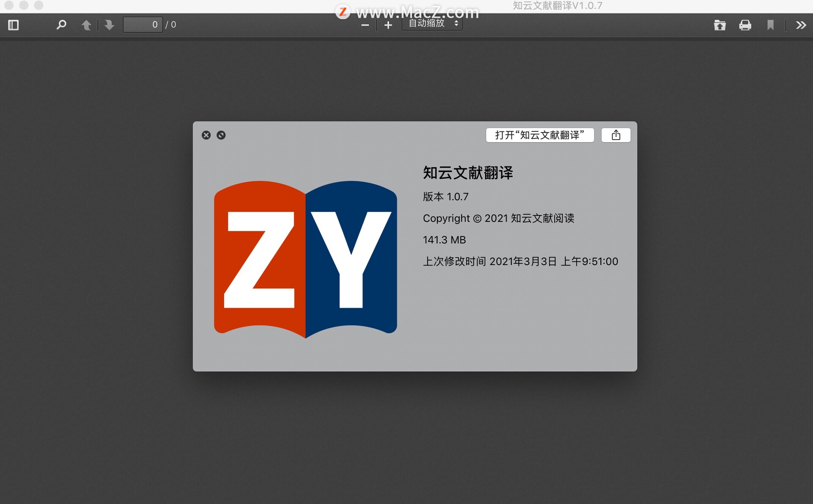Image resolution: width=813 pixels, height=504 pixels.
Task: Go to next page arrow
Action: [109, 25]
